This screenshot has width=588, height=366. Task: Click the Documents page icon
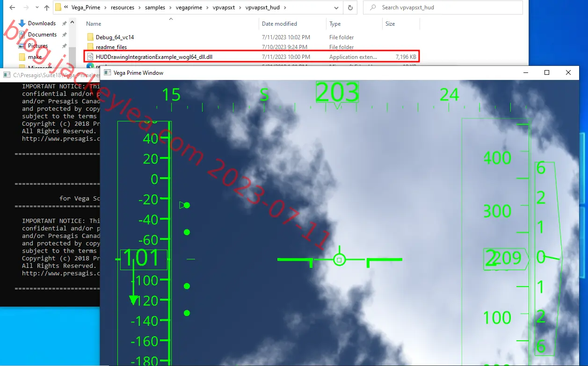pos(22,35)
